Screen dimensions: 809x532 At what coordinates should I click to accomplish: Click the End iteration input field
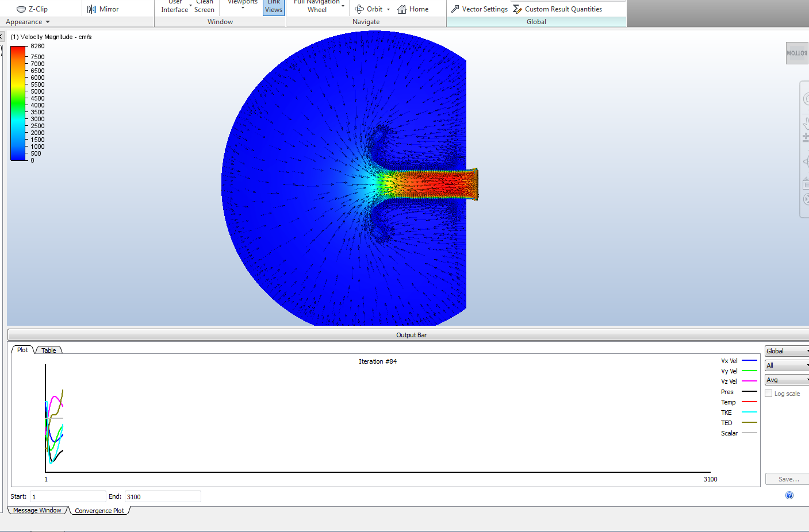click(163, 496)
